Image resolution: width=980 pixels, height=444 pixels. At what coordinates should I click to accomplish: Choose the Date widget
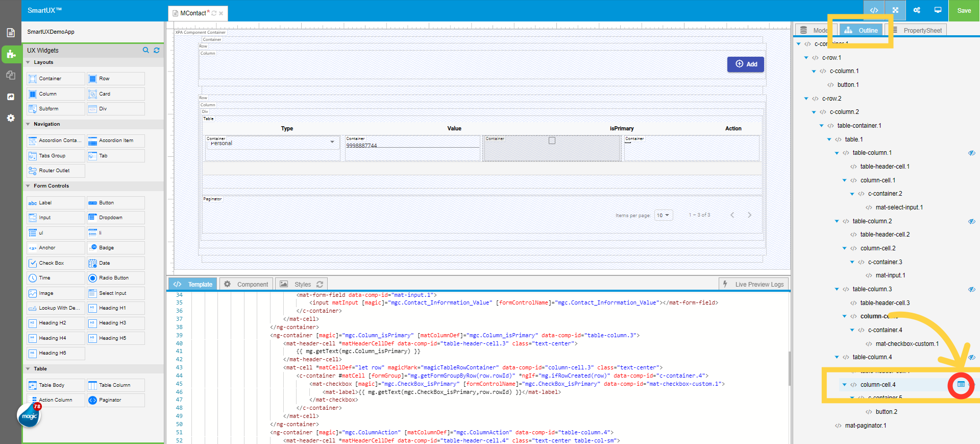click(x=115, y=263)
